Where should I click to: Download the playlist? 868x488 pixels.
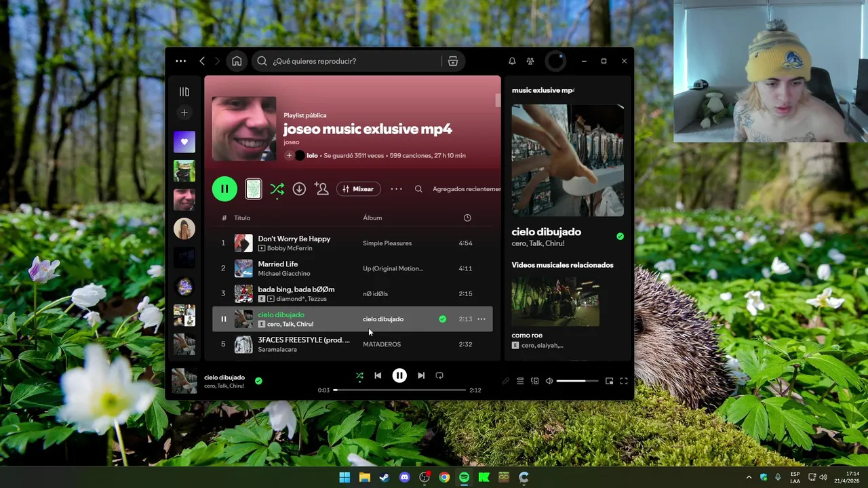tap(299, 189)
